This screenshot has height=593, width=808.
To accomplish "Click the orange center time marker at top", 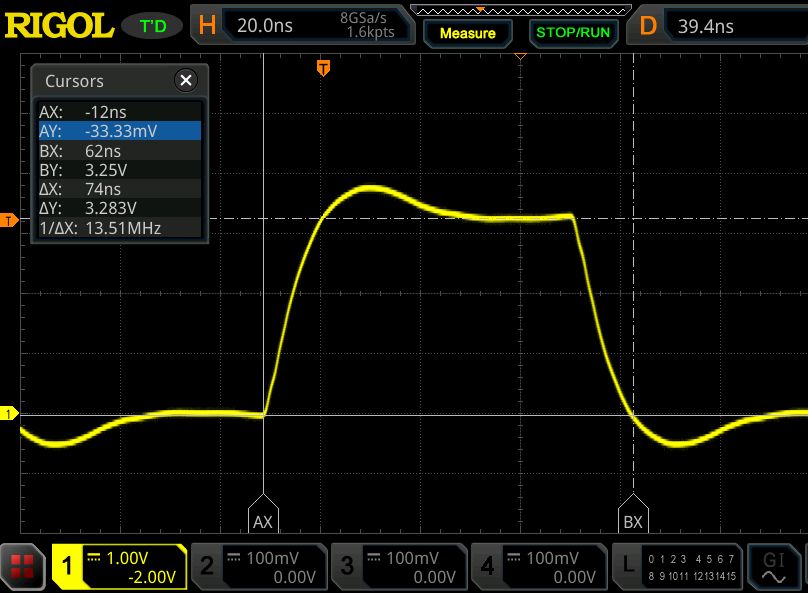I will tap(520, 56).
